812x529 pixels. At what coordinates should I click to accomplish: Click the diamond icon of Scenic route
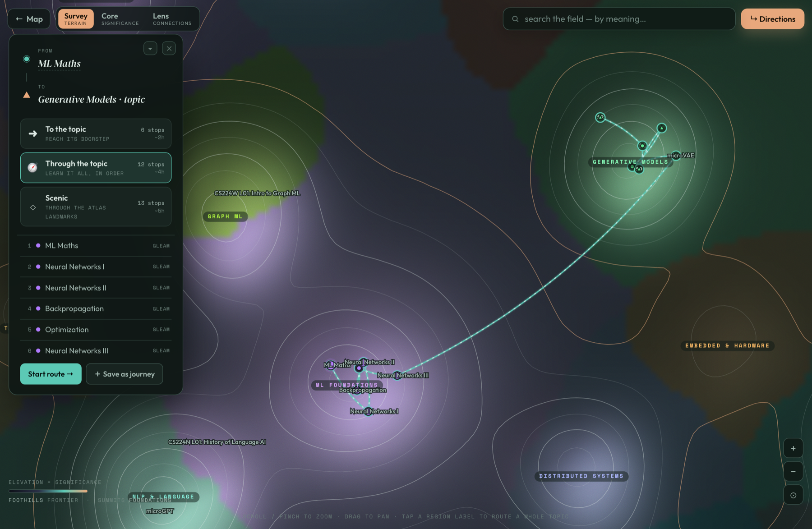coord(33,207)
